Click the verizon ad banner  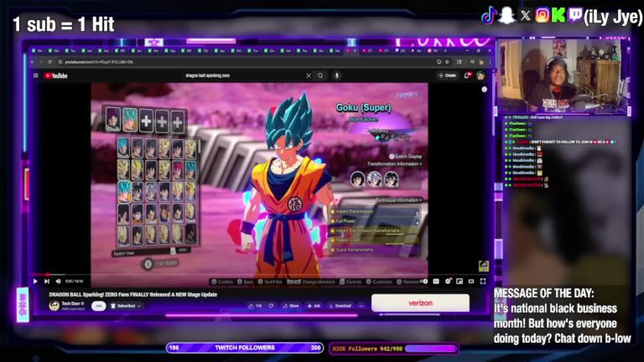(x=420, y=303)
